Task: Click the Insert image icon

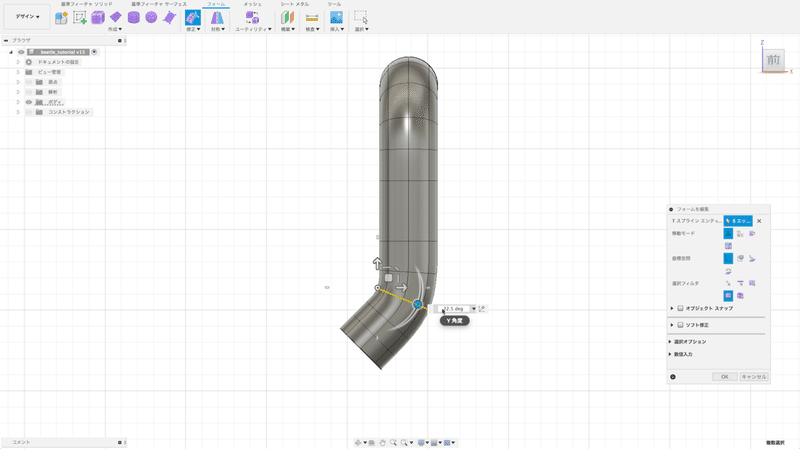Action: (x=336, y=18)
